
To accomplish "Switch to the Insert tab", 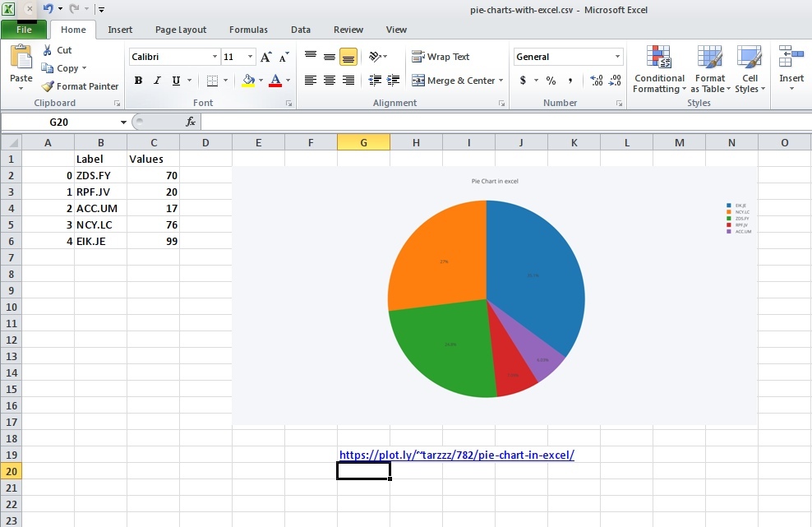I will pyautogui.click(x=120, y=30).
